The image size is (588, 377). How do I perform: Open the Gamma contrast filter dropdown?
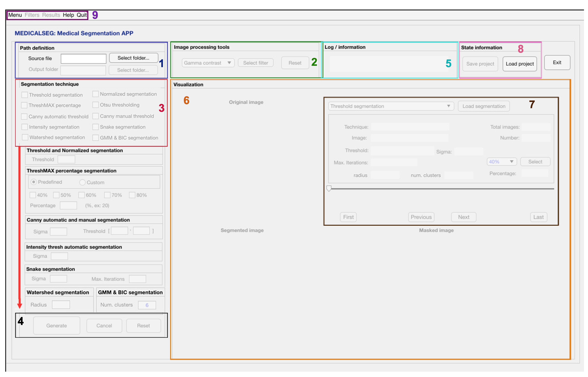point(208,63)
